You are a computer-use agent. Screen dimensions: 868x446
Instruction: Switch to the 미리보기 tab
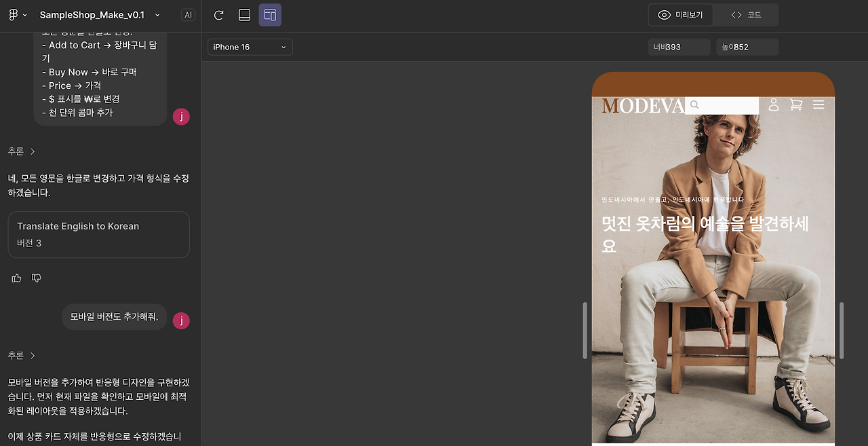click(x=680, y=14)
